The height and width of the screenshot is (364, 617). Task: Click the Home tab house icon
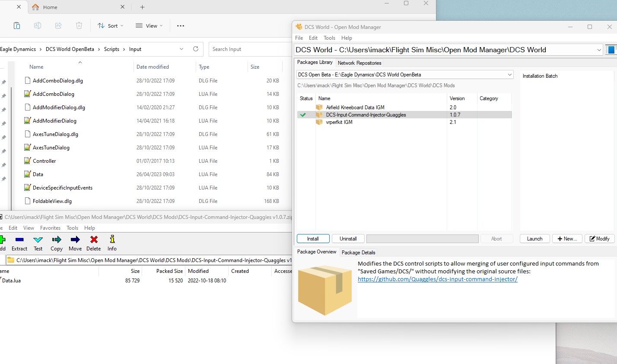point(35,7)
